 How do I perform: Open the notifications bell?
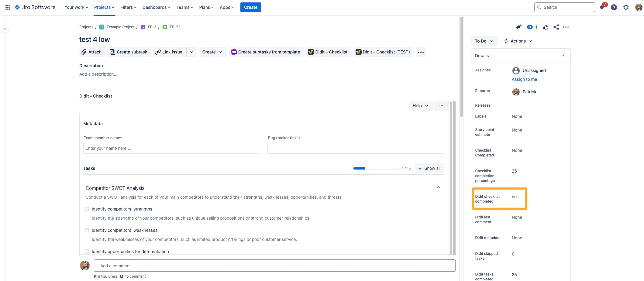[602, 7]
